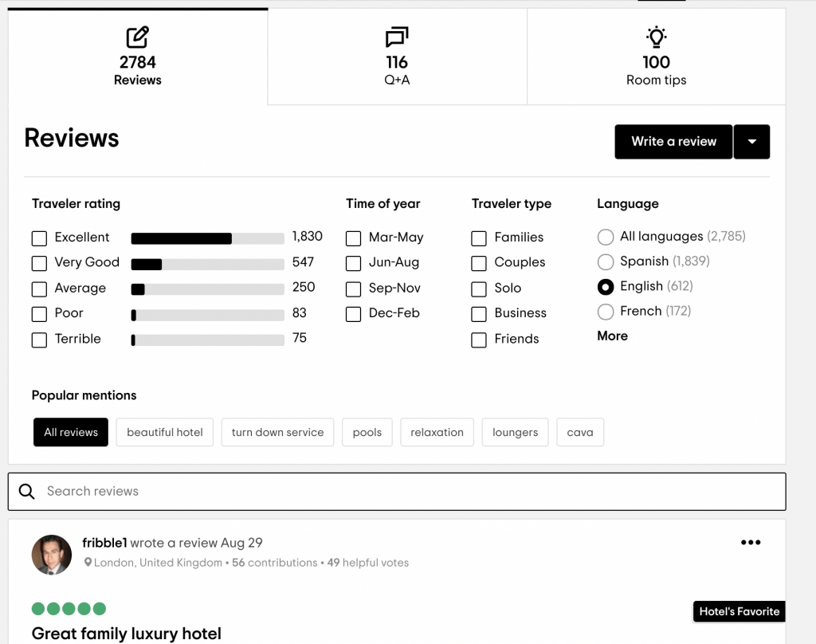This screenshot has height=644, width=816.
Task: Check the Excellent traveler rating box
Action: (39, 238)
